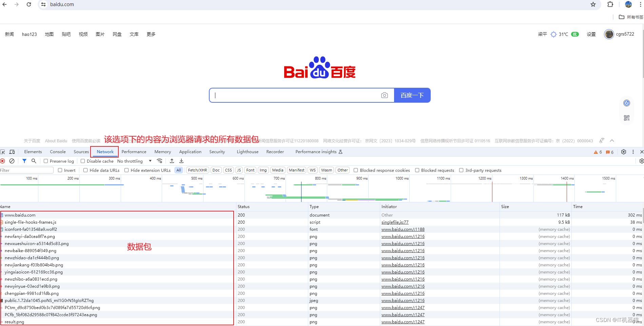Click camera image search icon

click(385, 95)
